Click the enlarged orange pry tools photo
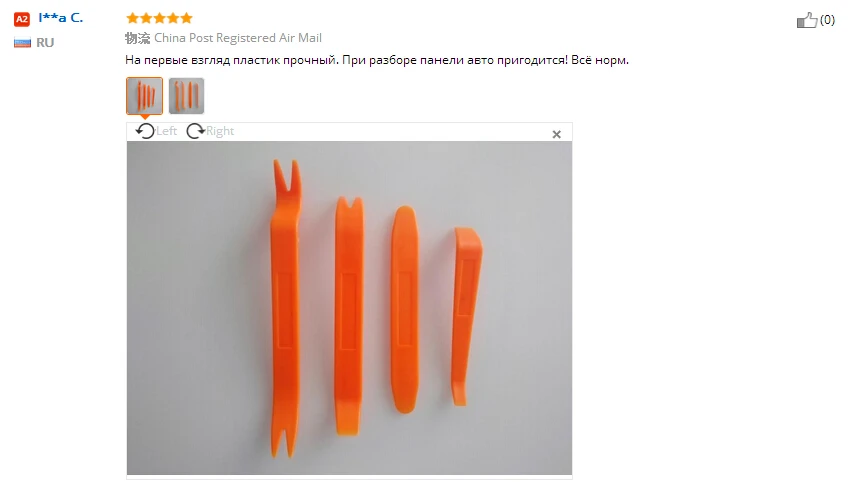This screenshot has width=855, height=490. (x=350, y=308)
